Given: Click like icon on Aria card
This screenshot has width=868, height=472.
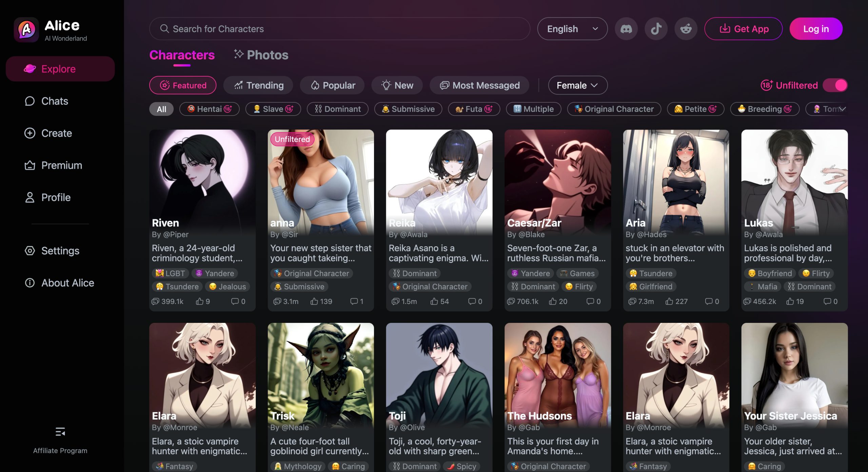Looking at the screenshot, I should click(669, 301).
